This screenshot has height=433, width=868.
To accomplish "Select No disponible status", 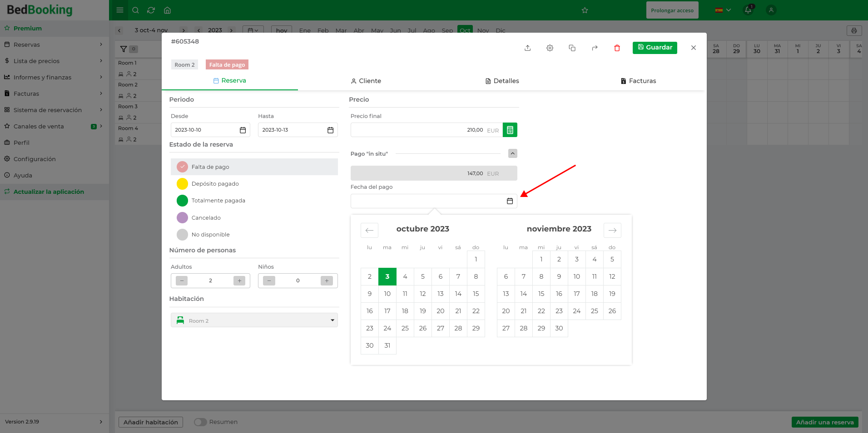I will (254, 235).
